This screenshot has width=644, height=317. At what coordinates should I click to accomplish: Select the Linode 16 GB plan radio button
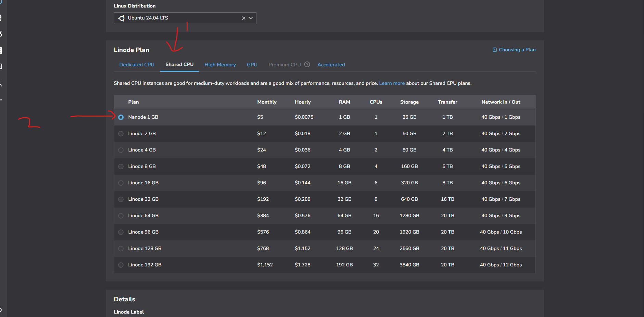[121, 183]
